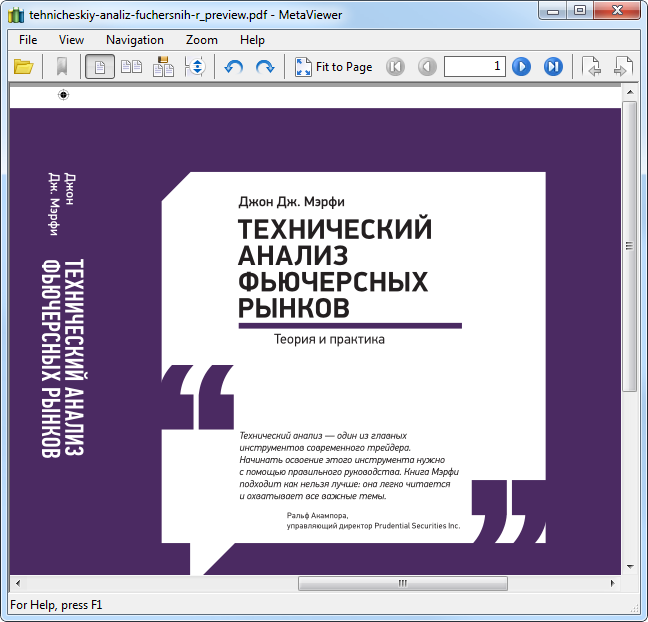Toggle continuous scrolling mode

coord(196,67)
